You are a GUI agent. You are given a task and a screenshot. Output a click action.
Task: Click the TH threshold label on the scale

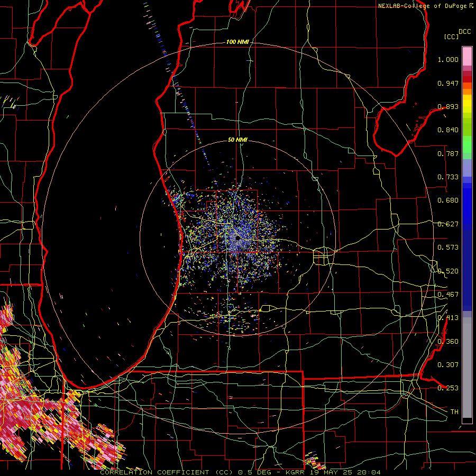(454, 412)
